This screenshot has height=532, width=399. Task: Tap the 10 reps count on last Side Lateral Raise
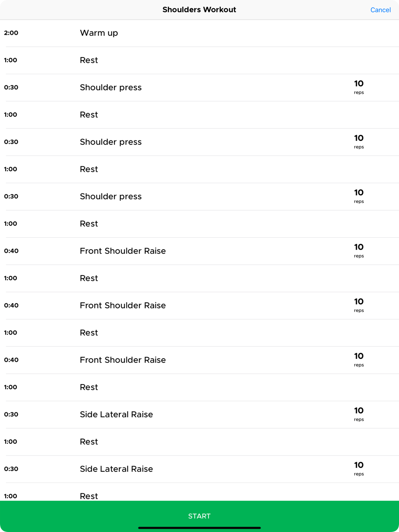359,469
